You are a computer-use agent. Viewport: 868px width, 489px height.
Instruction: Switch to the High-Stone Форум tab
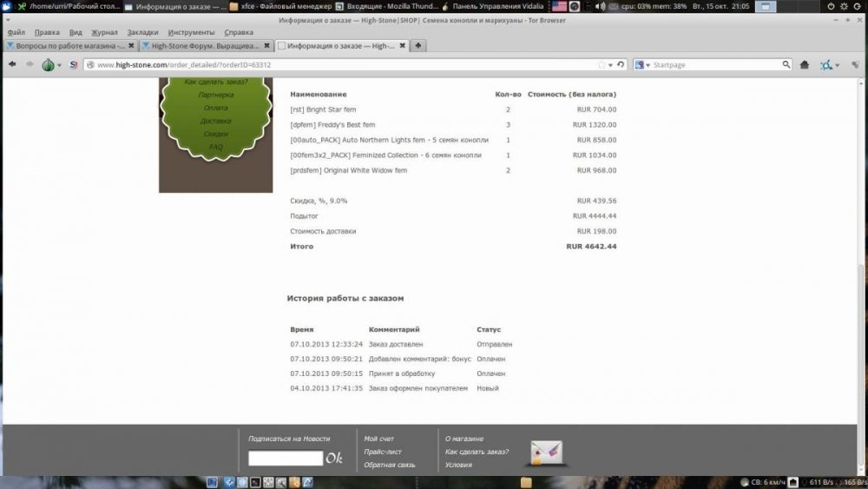click(206, 45)
